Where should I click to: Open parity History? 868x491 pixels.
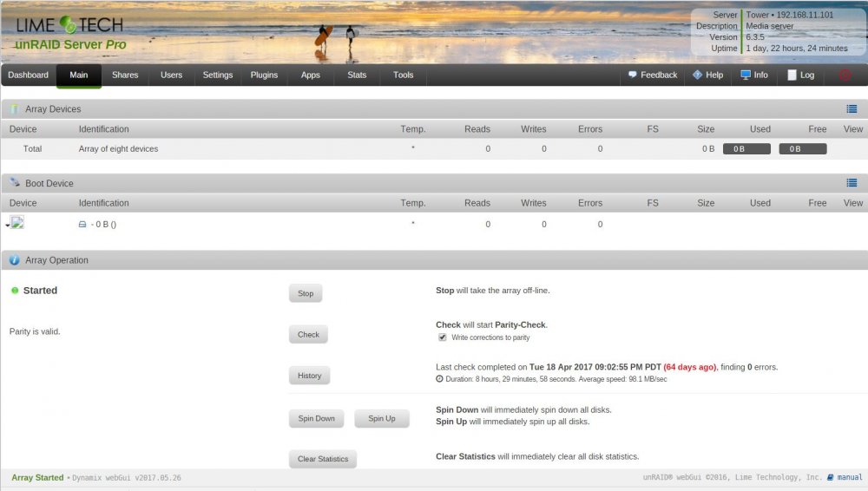point(310,376)
